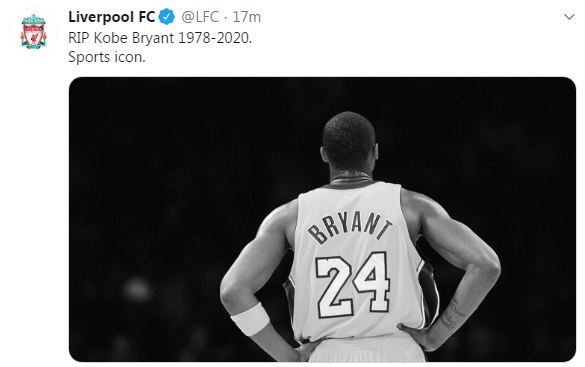Open the Liverpool FC crest profile picture
Screen dimensions: 585x367
[x=34, y=31]
